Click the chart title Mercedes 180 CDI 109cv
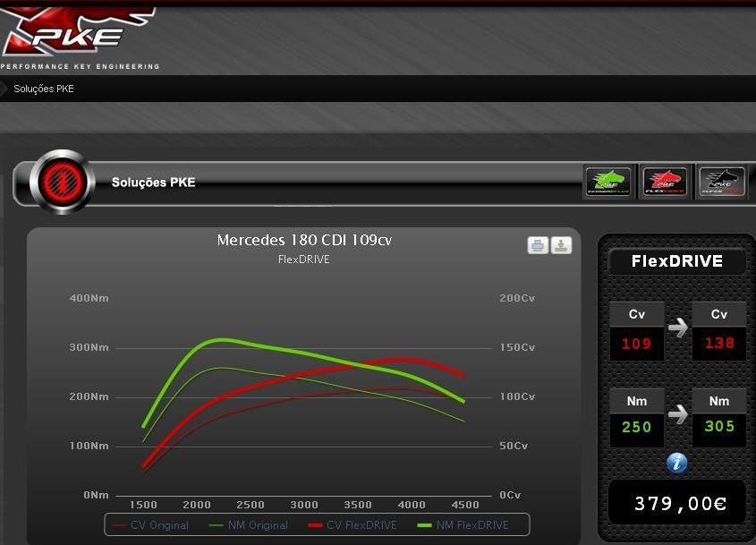 [x=304, y=240]
